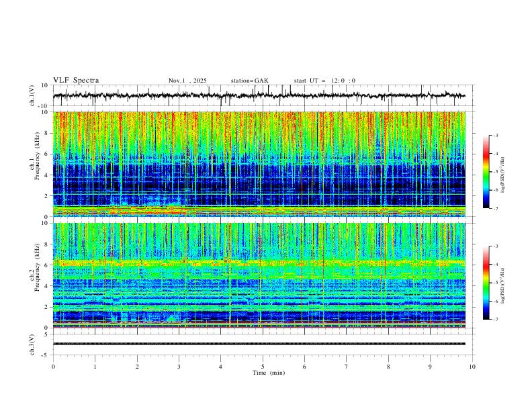Click time axis tick label 0
Viewport: 532px width, 411px height.
[x=53, y=367]
